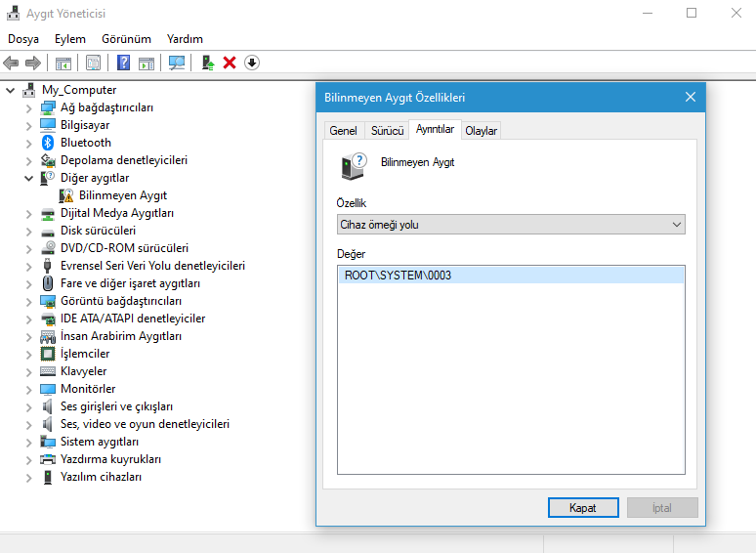756x553 pixels.
Task: Expand the Bluetooth category
Action: (x=29, y=144)
